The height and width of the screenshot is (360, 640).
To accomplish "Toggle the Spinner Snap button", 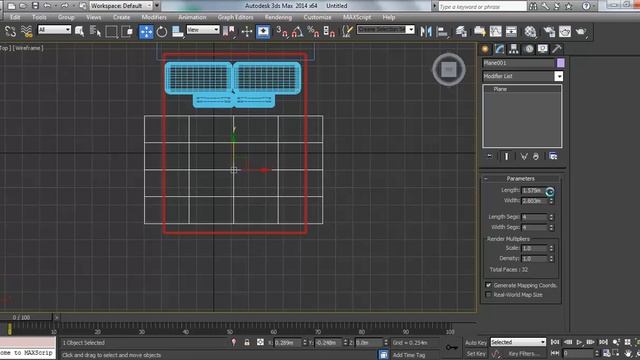I will point(329,31).
